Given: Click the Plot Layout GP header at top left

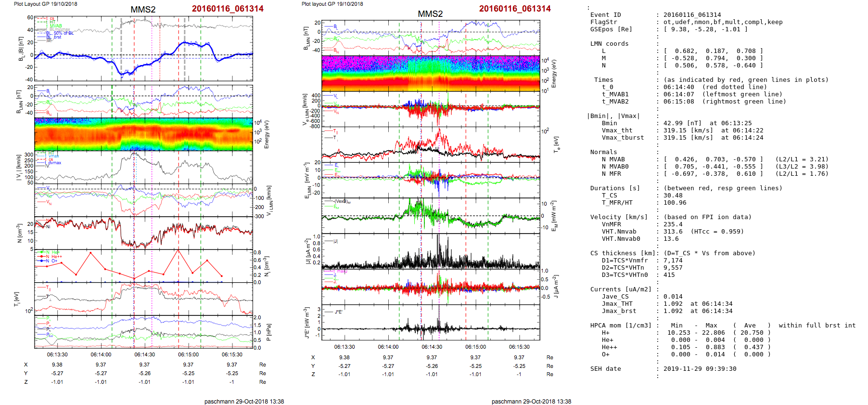Looking at the screenshot, I should (45, 4).
